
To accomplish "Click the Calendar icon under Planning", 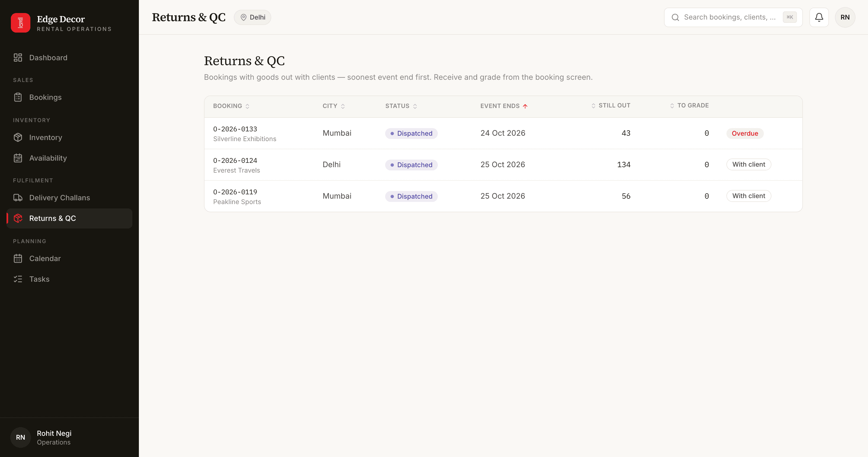I will (x=18, y=258).
